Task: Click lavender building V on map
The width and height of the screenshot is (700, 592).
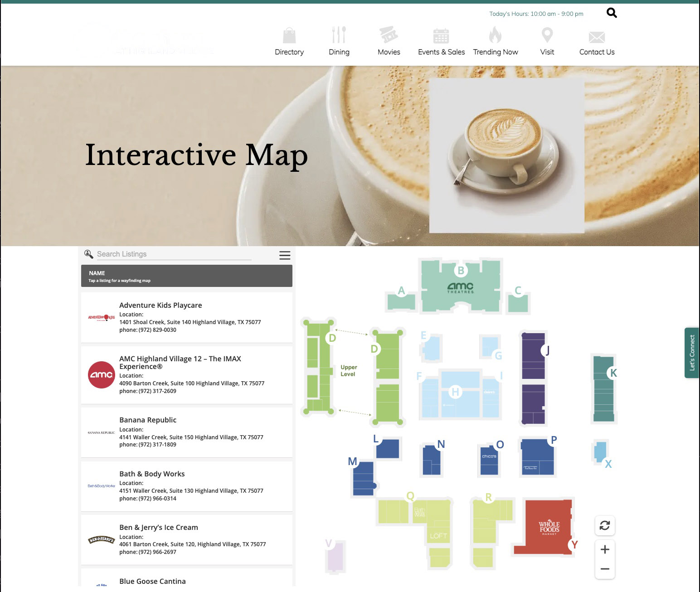Action: [335, 557]
